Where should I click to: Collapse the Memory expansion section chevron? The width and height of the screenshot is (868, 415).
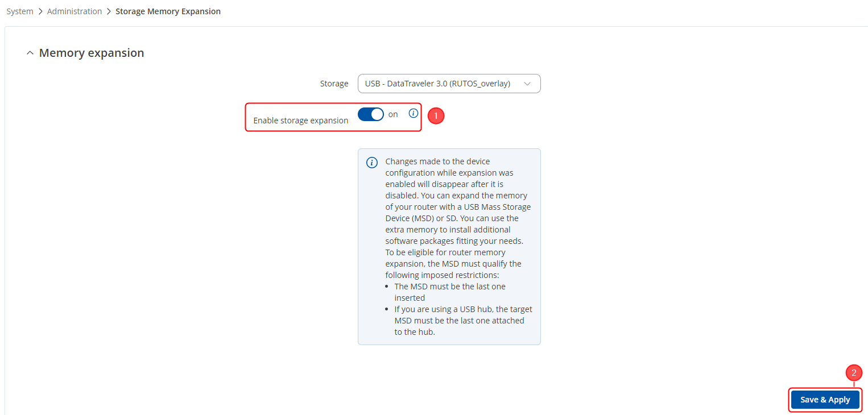tap(30, 53)
